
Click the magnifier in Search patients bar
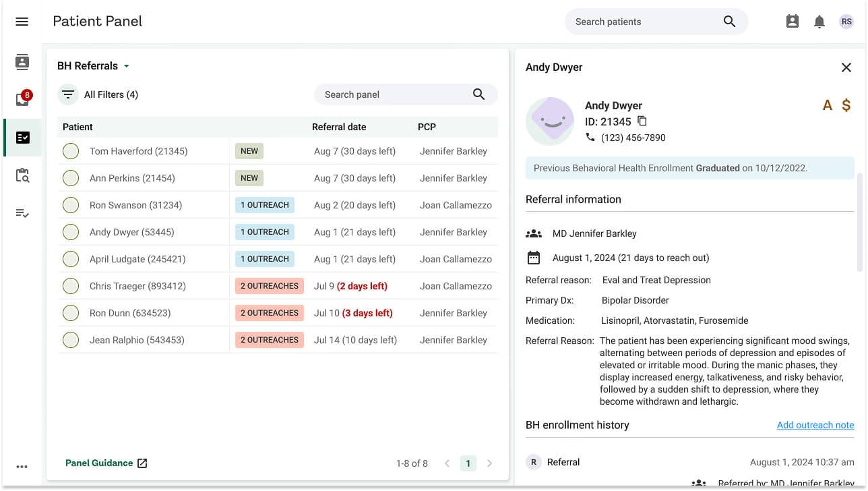click(x=729, y=22)
